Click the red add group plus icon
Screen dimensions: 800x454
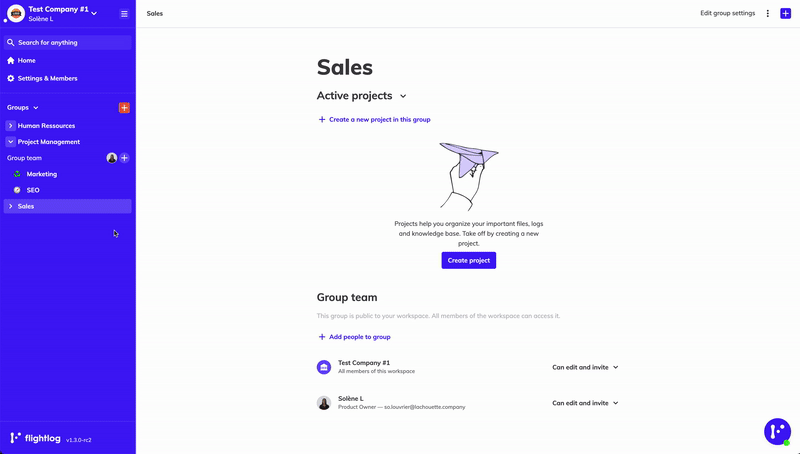pos(124,108)
